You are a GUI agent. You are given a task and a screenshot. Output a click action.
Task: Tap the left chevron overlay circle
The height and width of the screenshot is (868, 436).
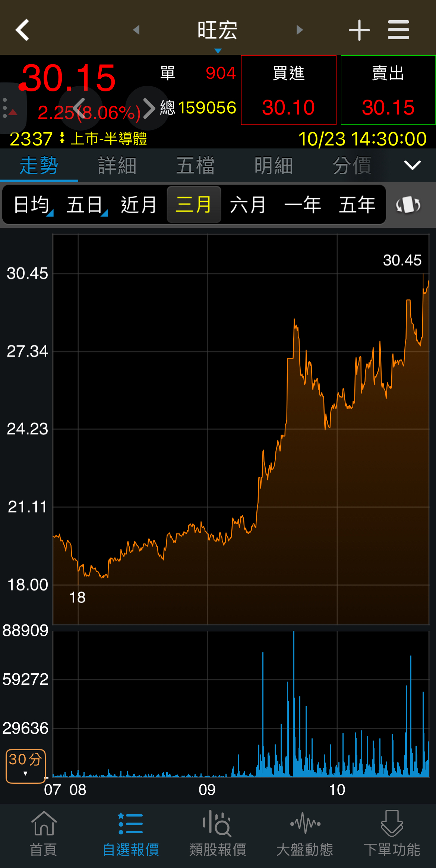[x=80, y=108]
